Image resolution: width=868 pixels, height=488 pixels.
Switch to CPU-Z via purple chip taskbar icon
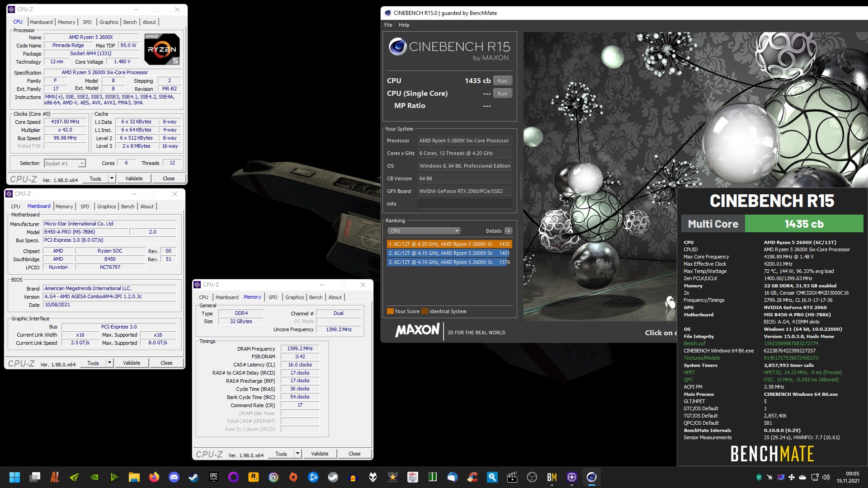(x=572, y=477)
